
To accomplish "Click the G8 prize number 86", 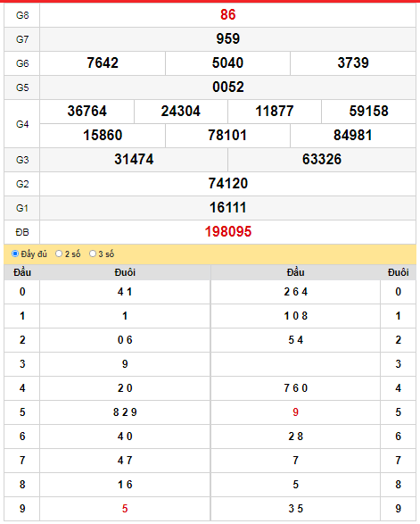I will (228, 14).
